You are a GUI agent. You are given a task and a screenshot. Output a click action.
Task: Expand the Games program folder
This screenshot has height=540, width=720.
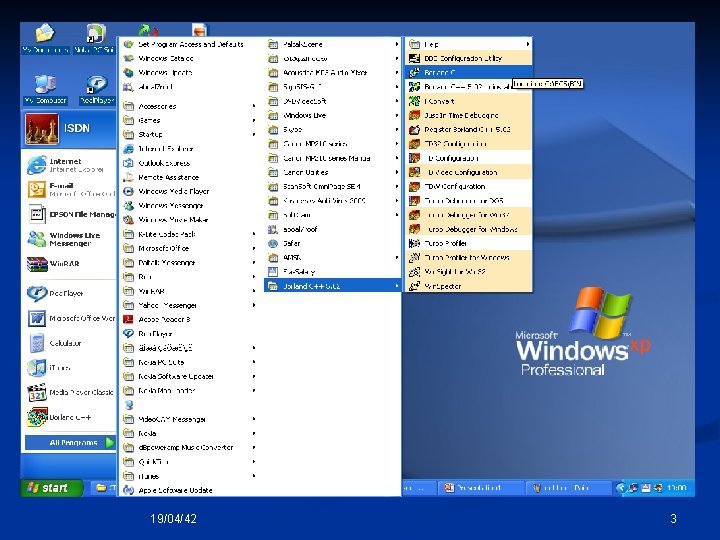pos(189,120)
